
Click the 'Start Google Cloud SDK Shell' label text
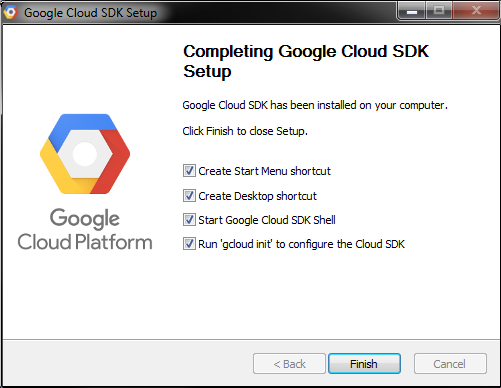267,220
